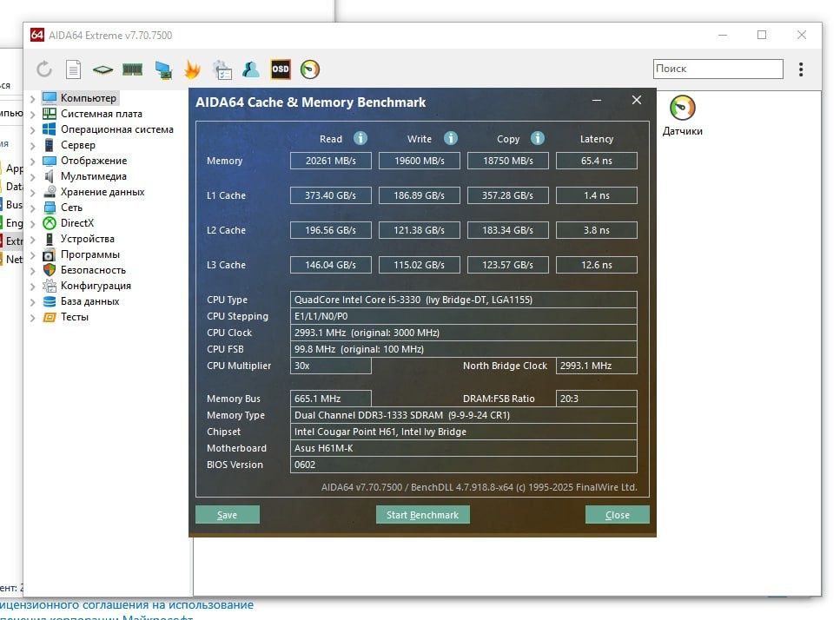Expand the Программы tree node

point(33,255)
